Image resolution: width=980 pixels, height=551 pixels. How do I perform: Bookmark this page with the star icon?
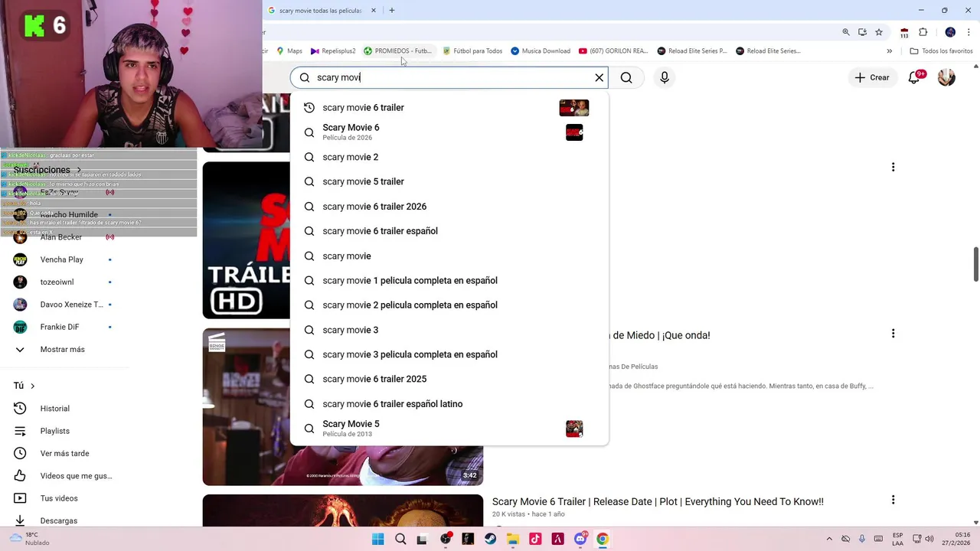[x=879, y=32]
